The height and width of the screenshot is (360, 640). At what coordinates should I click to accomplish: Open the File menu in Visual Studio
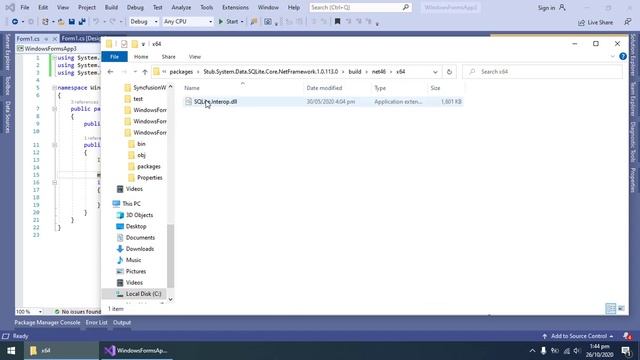(25, 7)
